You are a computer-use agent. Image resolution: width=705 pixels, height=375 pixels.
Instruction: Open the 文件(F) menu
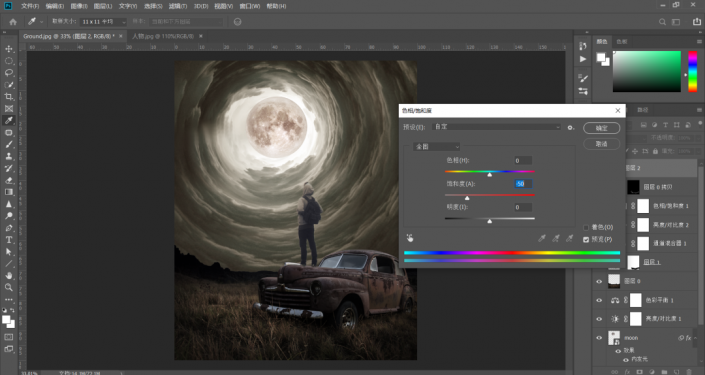pos(30,6)
